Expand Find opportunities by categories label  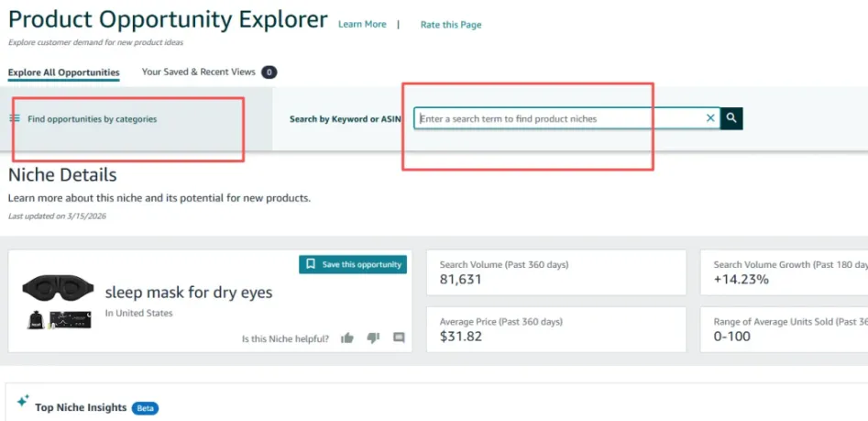coord(92,119)
